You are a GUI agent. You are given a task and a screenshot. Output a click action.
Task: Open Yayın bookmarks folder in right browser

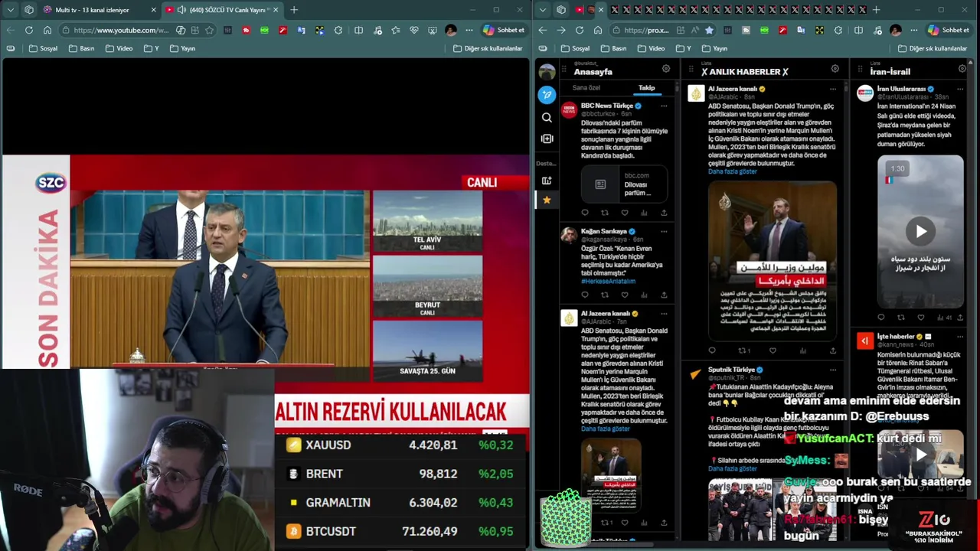pyautogui.click(x=714, y=48)
